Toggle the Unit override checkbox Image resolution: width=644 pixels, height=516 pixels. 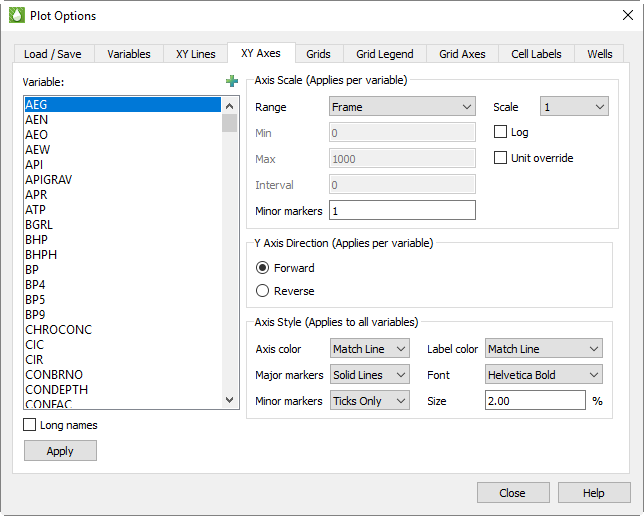click(x=502, y=158)
